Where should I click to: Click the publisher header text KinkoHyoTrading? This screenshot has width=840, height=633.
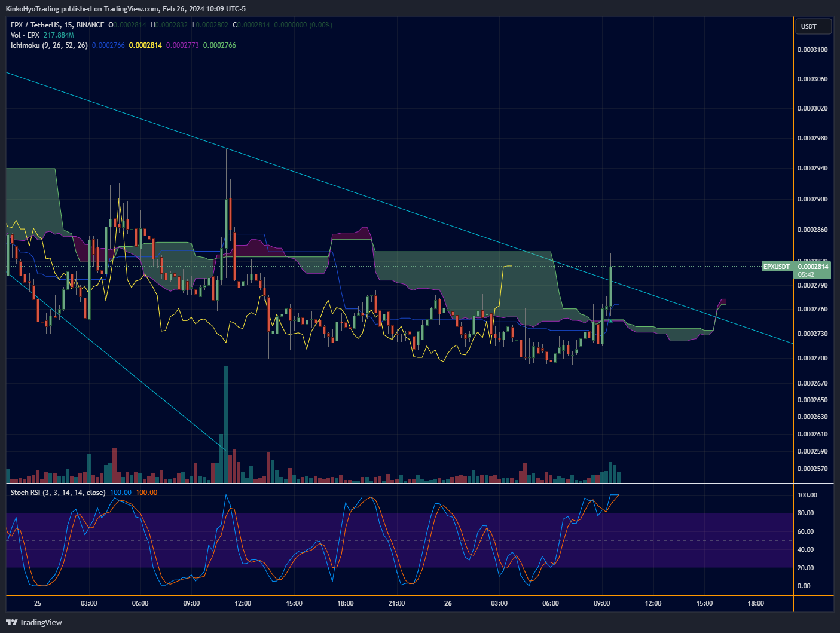click(x=32, y=9)
